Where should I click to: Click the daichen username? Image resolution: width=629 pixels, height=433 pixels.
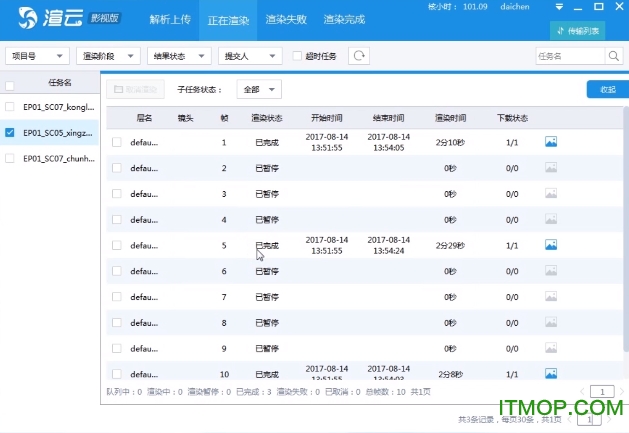coord(515,7)
